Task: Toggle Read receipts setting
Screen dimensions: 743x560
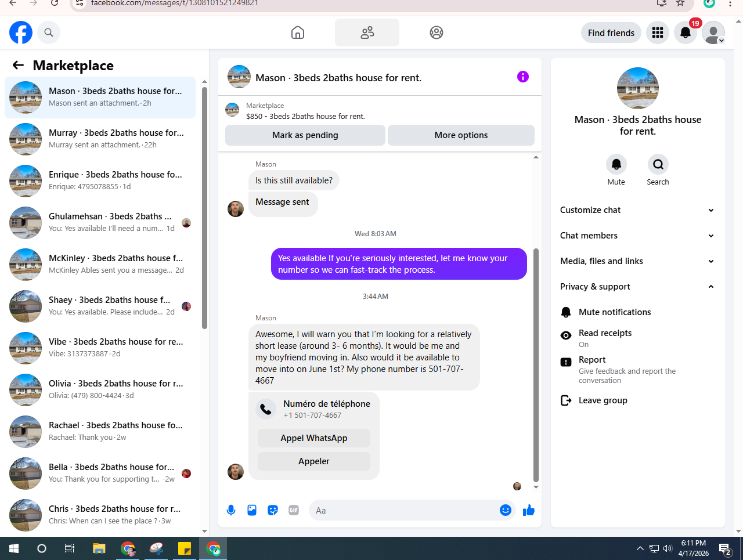Action: click(x=637, y=338)
